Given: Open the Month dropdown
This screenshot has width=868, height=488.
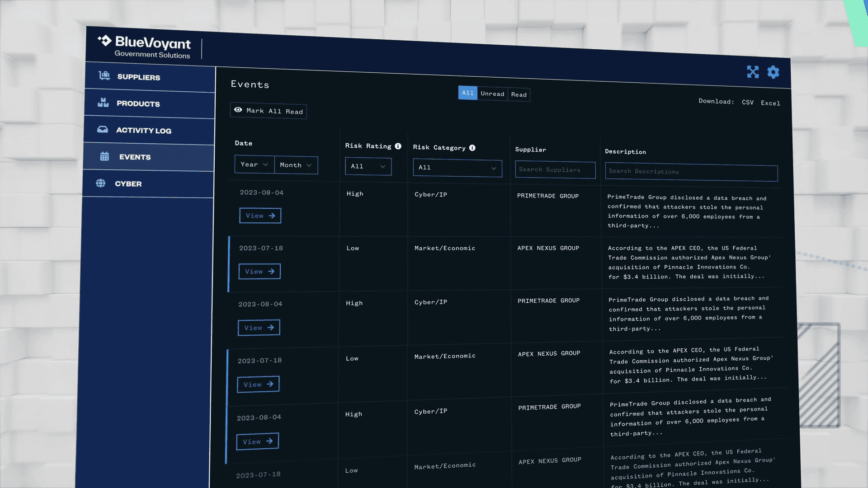Looking at the screenshot, I should coord(296,165).
